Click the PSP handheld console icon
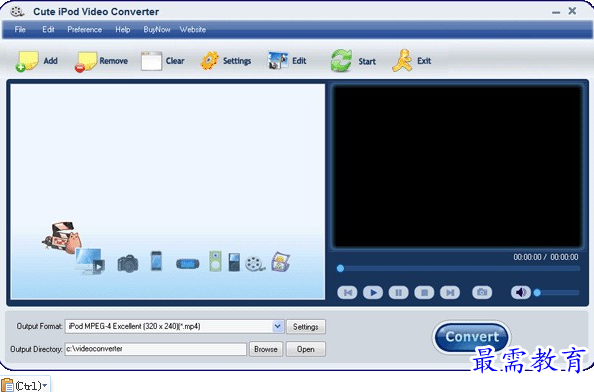The height and width of the screenshot is (392, 594). tap(188, 264)
